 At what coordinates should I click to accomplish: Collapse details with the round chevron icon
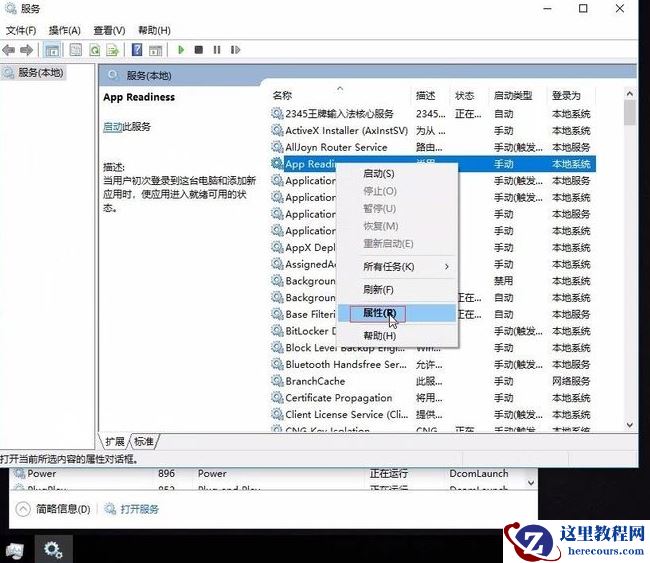pyautogui.click(x=23, y=509)
